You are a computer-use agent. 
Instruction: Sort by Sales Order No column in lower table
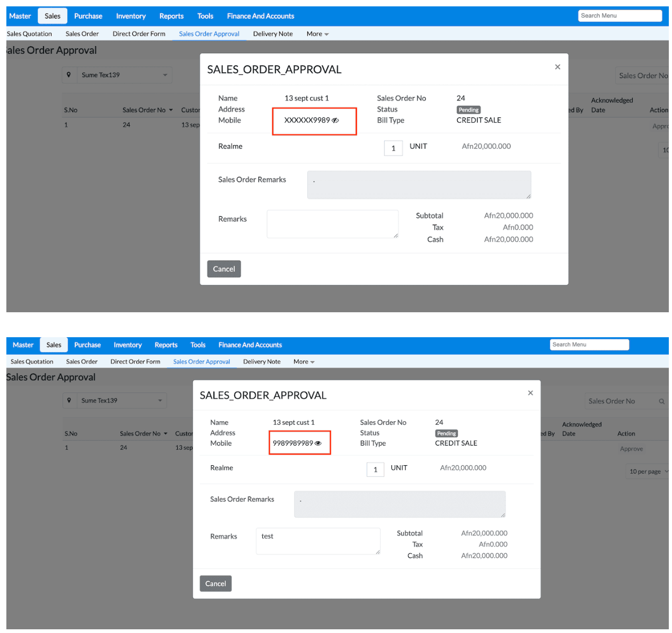pyautogui.click(x=143, y=434)
